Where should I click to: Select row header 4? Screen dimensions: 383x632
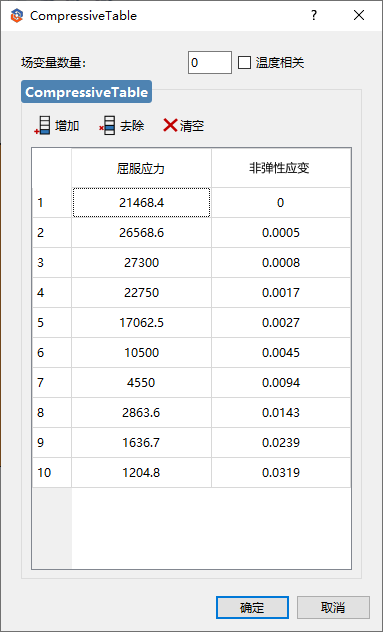click(x=52, y=293)
